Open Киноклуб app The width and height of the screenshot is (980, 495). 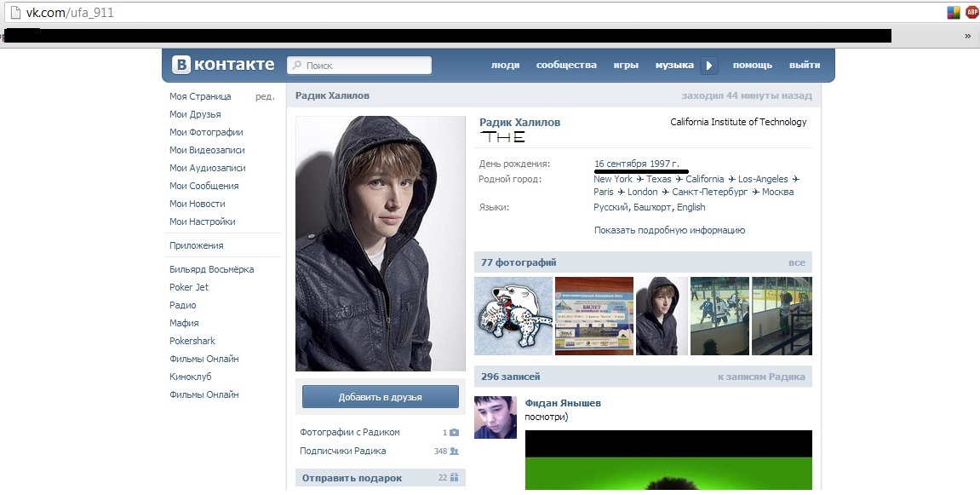coord(190,377)
